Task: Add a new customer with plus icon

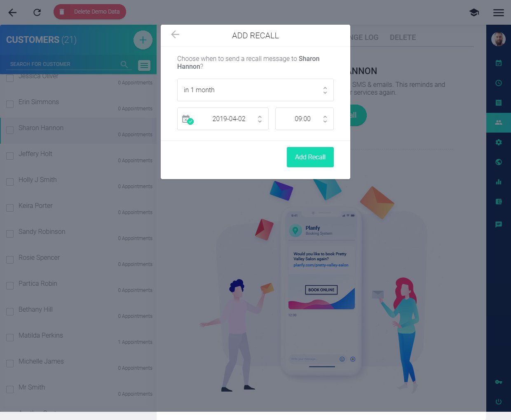Action: [x=143, y=40]
